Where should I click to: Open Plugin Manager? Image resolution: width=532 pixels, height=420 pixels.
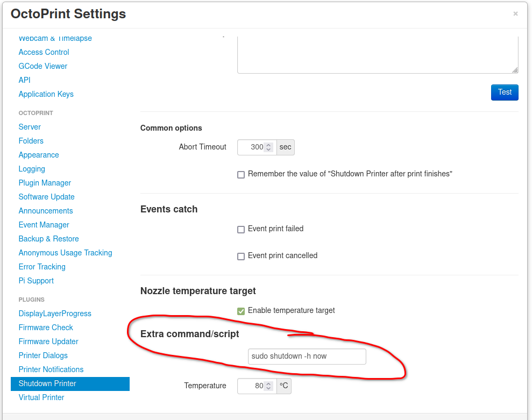[x=45, y=183]
